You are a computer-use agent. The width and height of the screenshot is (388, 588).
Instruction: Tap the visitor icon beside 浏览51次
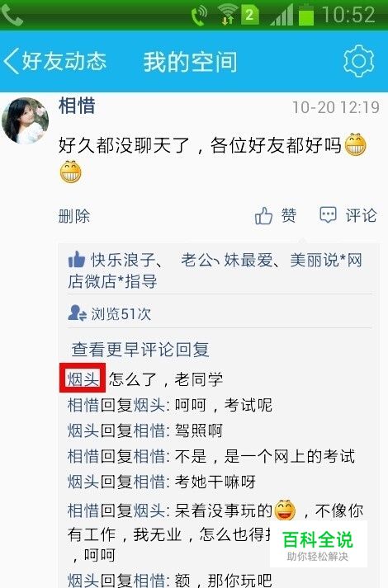tap(78, 313)
